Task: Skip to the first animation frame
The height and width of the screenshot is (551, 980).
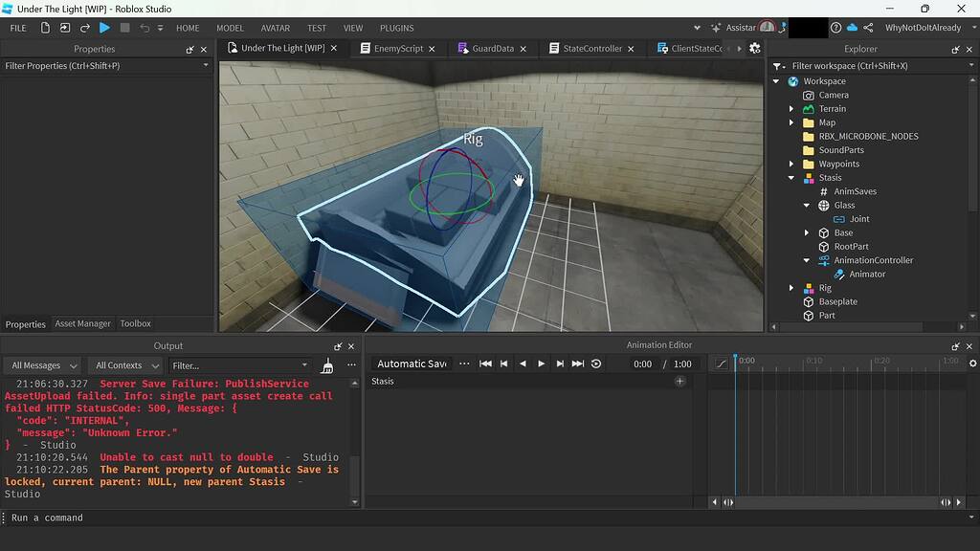Action: click(485, 364)
